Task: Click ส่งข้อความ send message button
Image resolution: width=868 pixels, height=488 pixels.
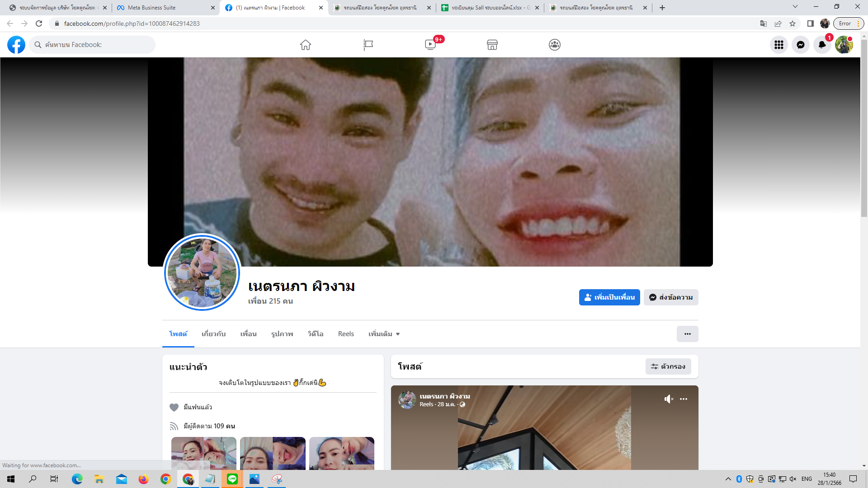Action: [671, 297]
